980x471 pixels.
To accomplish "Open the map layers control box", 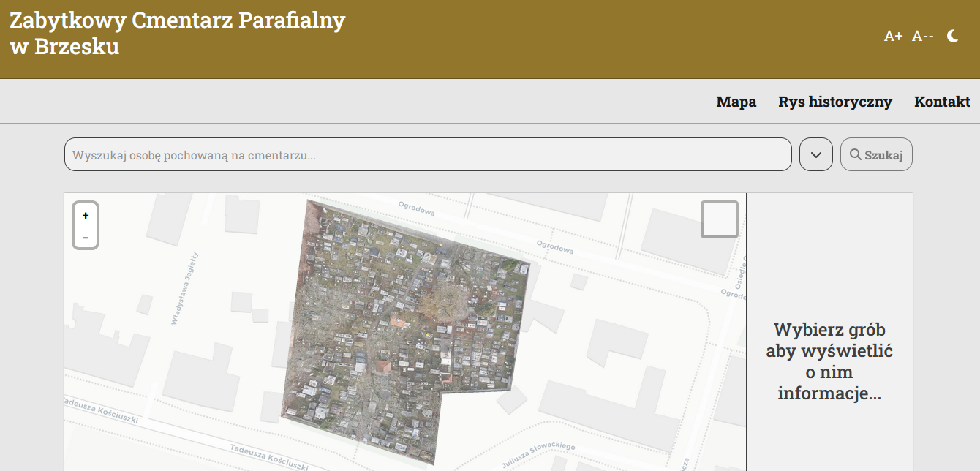I will click(719, 219).
